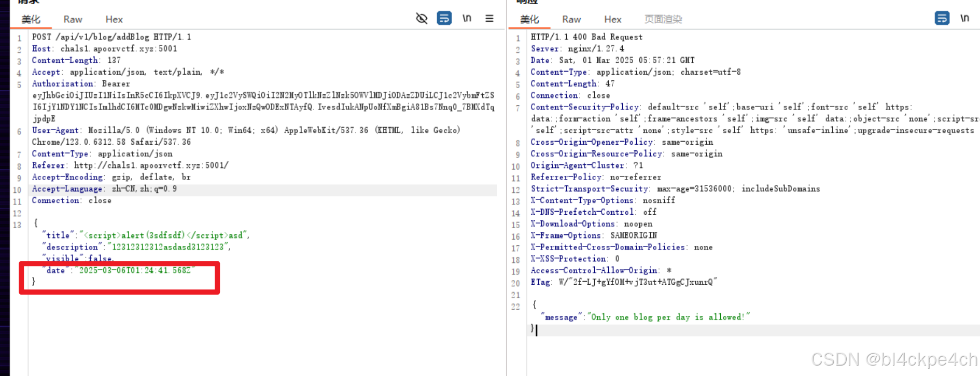The height and width of the screenshot is (376, 980).
Task: Click the Cross-Origin-Opener-Policy header
Action: pos(622,142)
